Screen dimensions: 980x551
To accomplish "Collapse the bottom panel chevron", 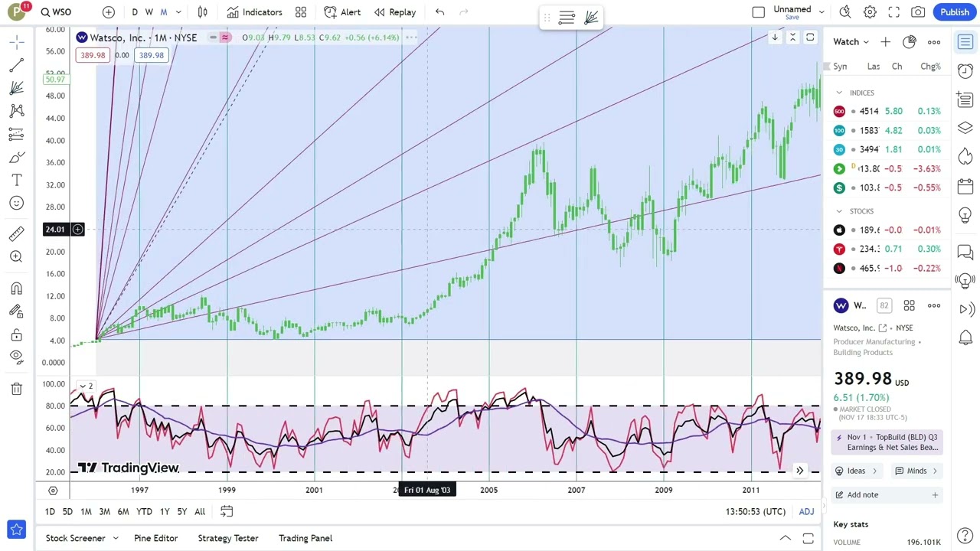I will pos(786,539).
